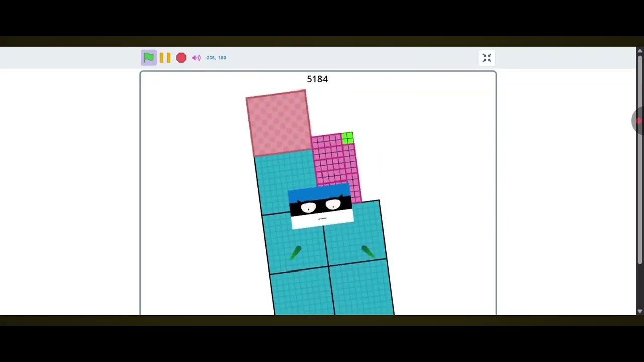Click the coordinates readout -236, 180
The width and height of the screenshot is (644, 362).
(216, 58)
